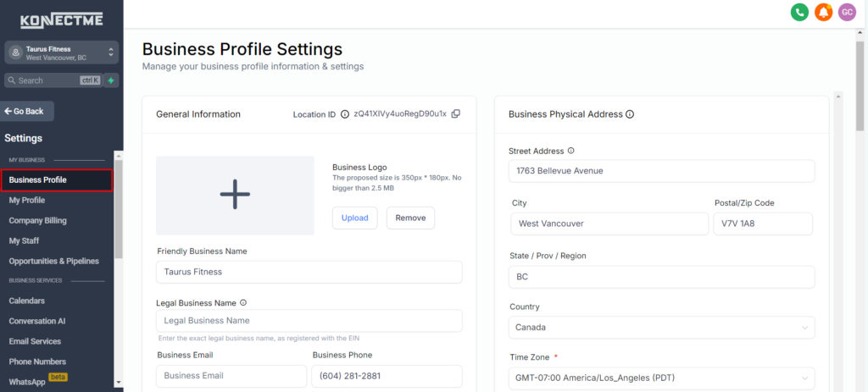
Task: Click the Business Physical Address info icon
Action: pos(630,114)
